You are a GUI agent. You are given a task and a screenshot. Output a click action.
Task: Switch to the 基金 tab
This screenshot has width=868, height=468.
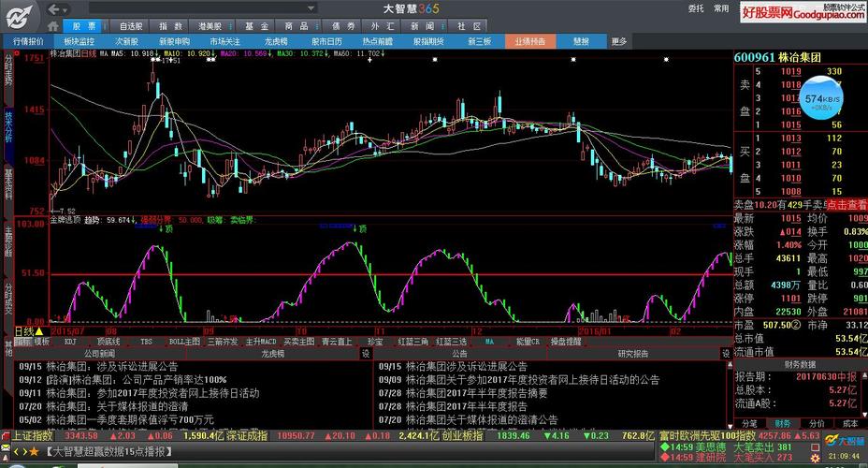click(257, 26)
